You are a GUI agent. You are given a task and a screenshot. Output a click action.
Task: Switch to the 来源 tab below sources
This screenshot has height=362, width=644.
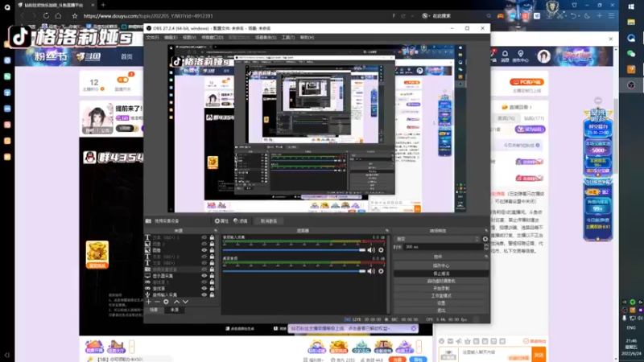(x=175, y=310)
